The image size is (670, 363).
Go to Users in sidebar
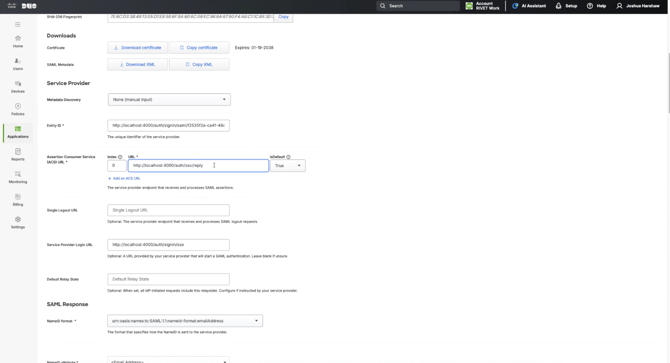pyautogui.click(x=18, y=64)
